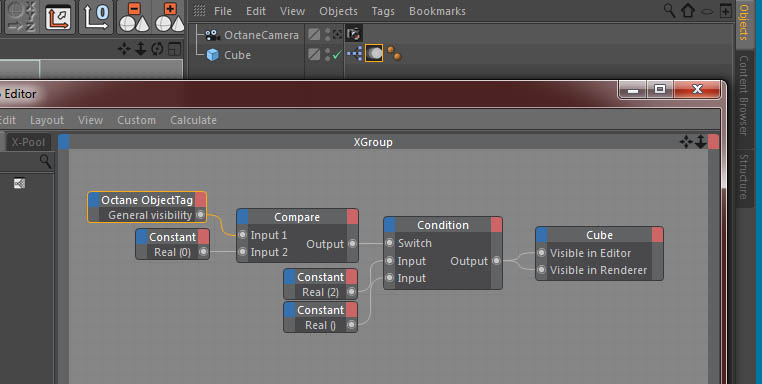Open the XPresso Layout menu
The height and width of the screenshot is (384, 762).
47,120
